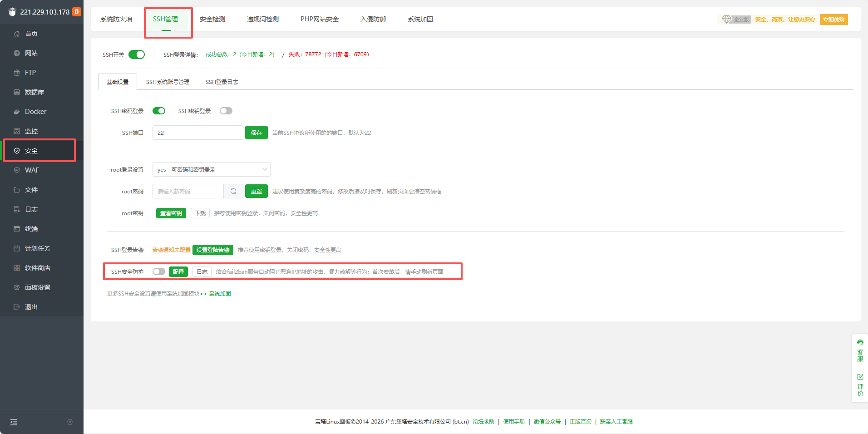Disable SSH password login toggle

159,111
